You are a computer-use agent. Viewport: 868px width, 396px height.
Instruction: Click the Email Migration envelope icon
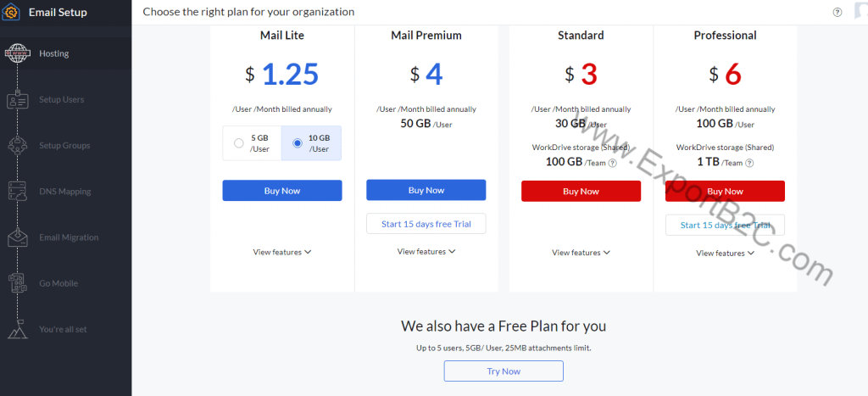tap(17, 237)
